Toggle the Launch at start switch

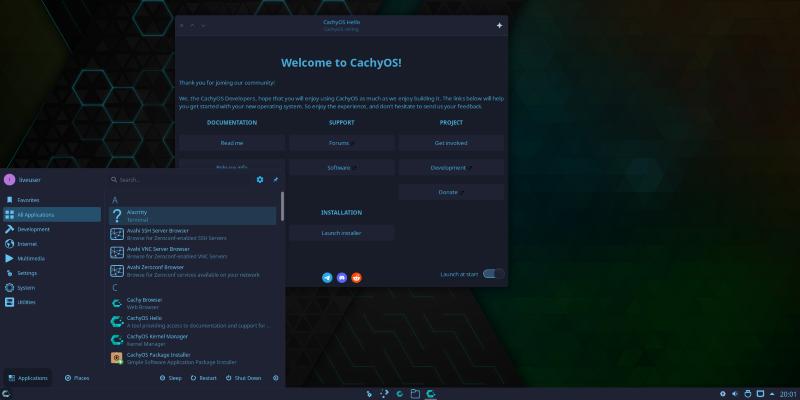coord(493,274)
